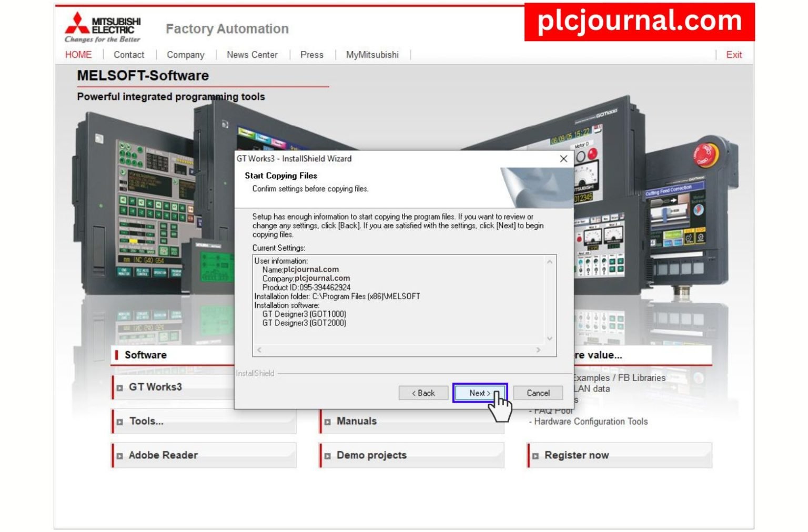The width and height of the screenshot is (808, 532).
Task: Click the Register now option
Action: tap(576, 455)
